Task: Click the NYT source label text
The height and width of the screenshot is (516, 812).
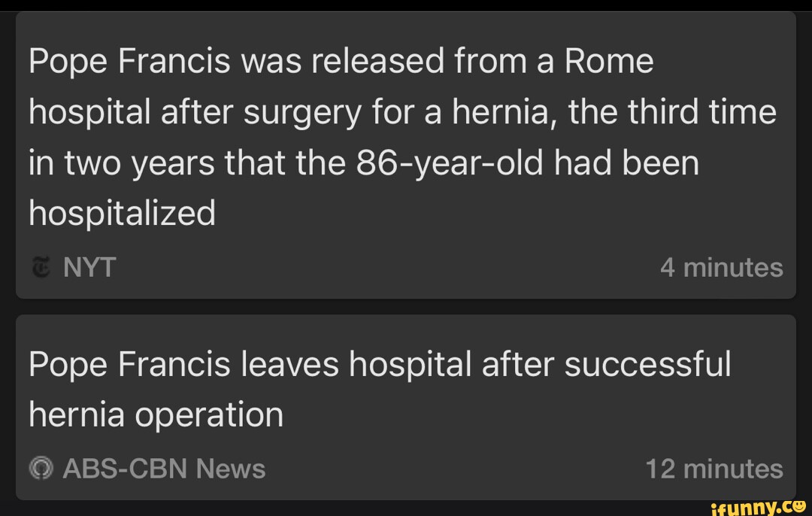Action: [89, 267]
